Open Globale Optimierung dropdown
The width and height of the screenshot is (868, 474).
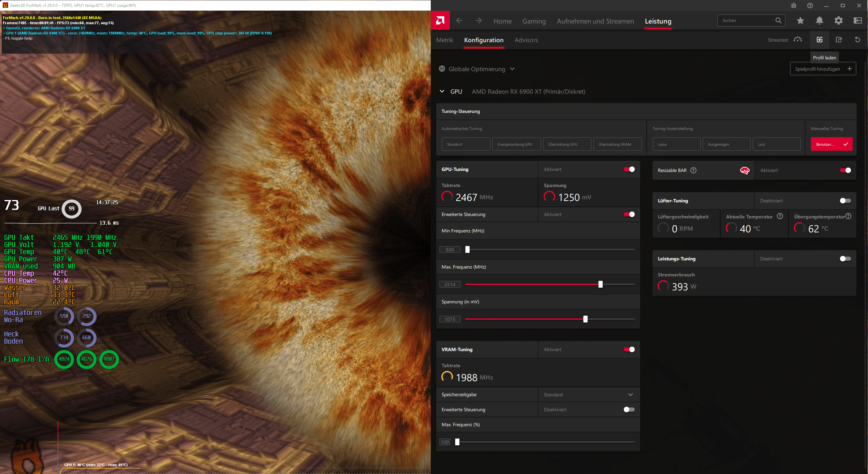click(x=477, y=69)
